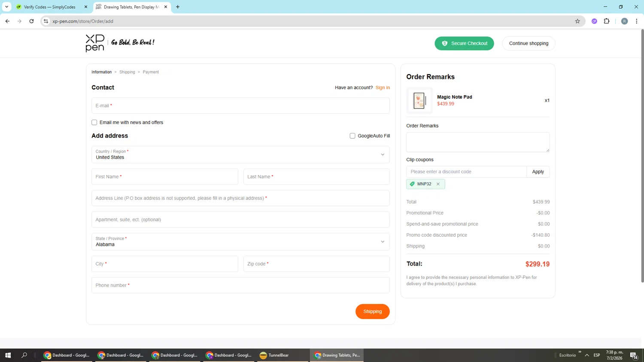This screenshot has height=362, width=644.
Task: Focus the First Name field
Action: coord(164,177)
